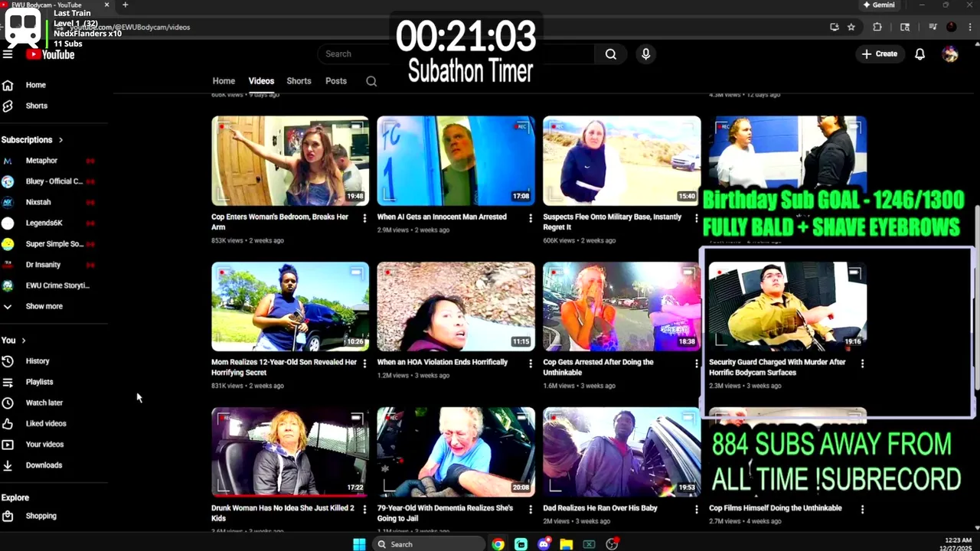The height and width of the screenshot is (551, 980).
Task: Open the Windows Start menu
Action: pos(359,544)
